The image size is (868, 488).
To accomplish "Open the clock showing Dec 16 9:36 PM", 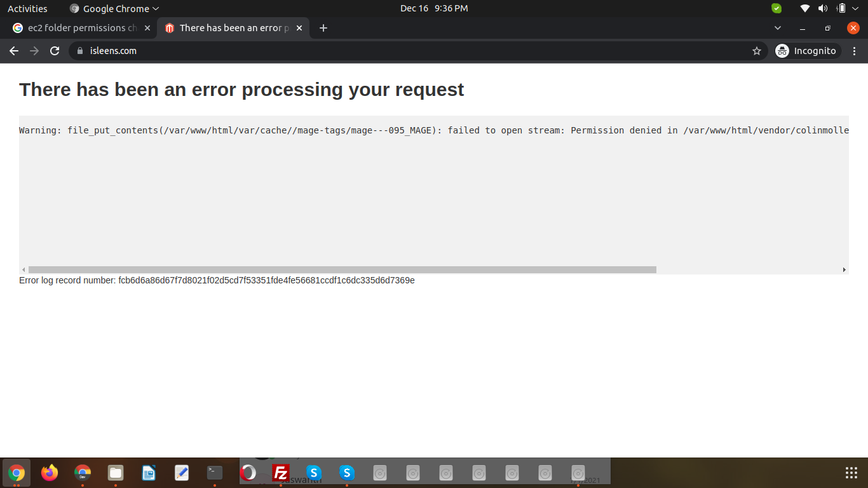I will point(434,8).
